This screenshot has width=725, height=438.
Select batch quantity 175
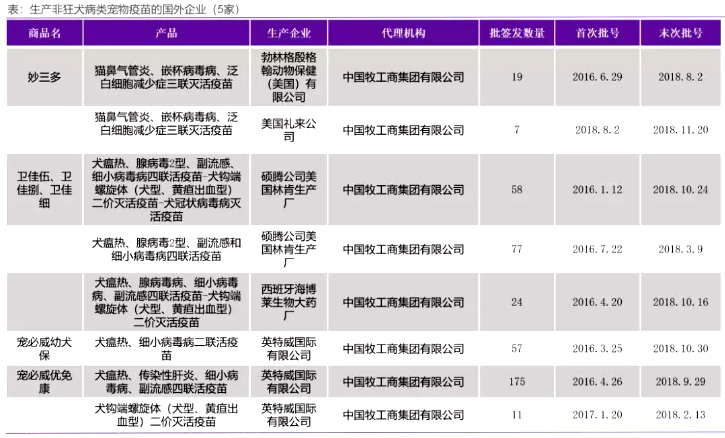pyautogui.click(x=517, y=382)
